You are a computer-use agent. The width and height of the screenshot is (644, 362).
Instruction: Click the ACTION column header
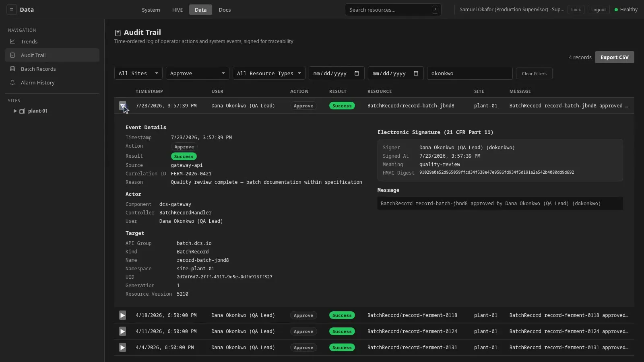click(299, 91)
